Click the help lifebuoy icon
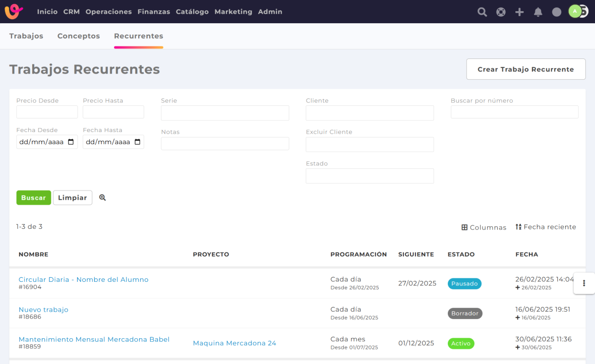 (501, 12)
